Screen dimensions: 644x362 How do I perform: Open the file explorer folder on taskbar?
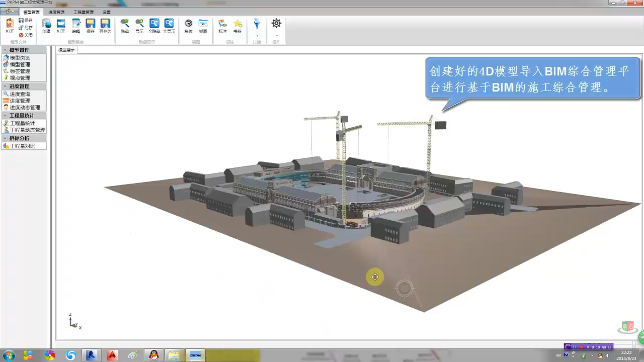[x=174, y=355]
